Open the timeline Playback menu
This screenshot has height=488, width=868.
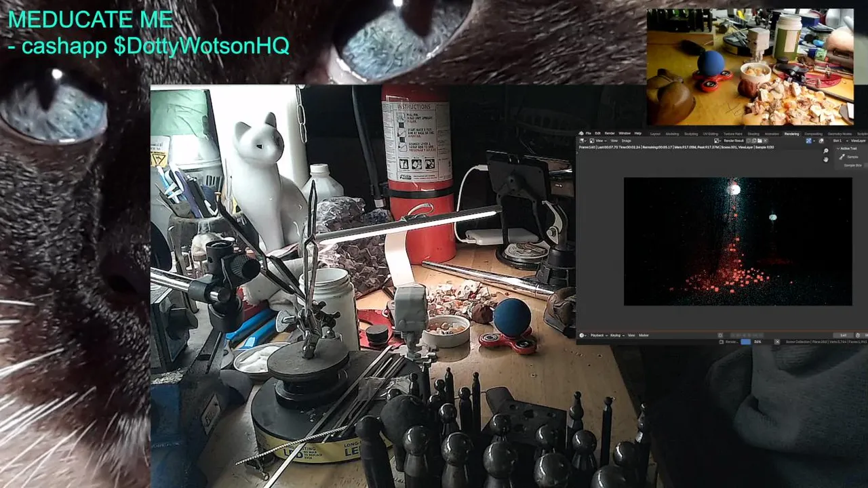tap(599, 335)
